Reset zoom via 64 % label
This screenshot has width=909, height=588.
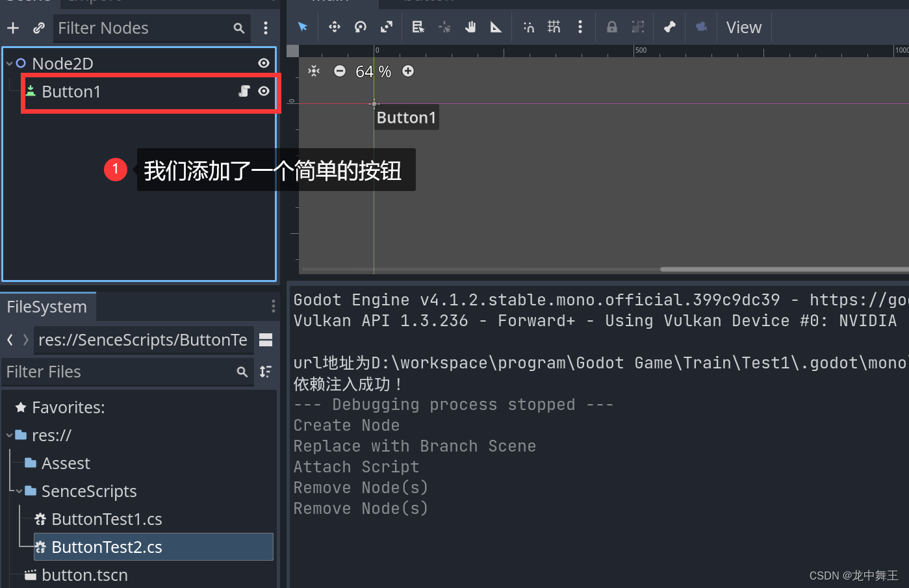pyautogui.click(x=374, y=71)
